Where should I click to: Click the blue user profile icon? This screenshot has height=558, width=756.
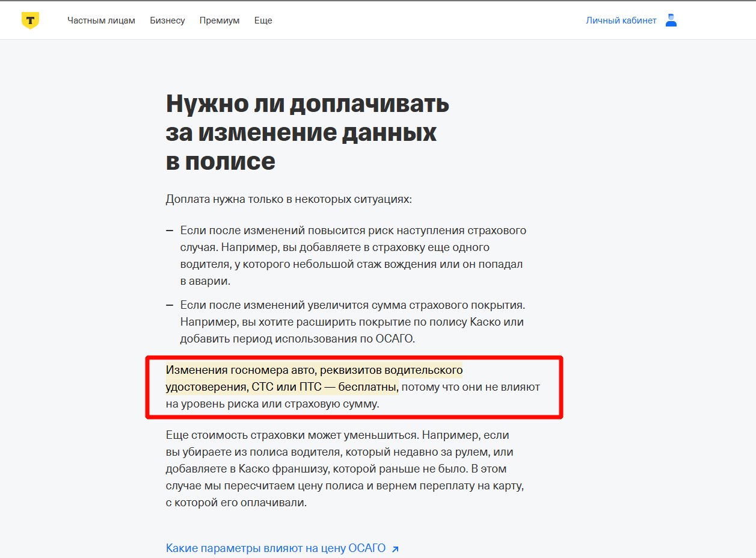coord(671,20)
